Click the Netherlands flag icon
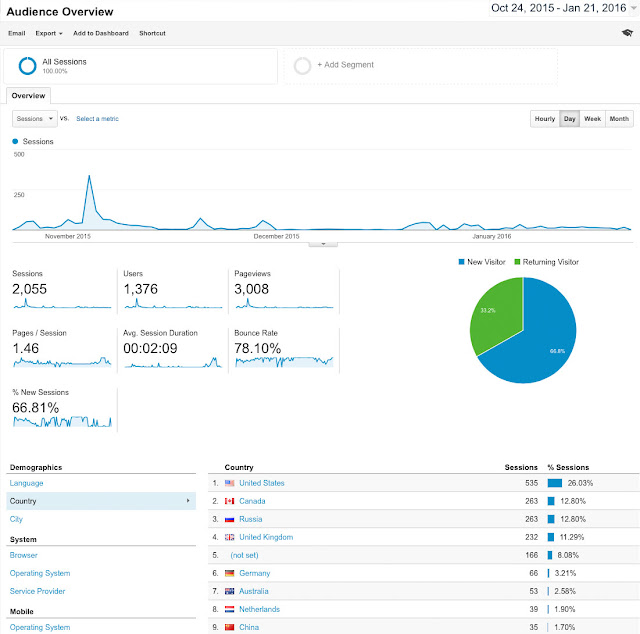The height and width of the screenshot is (634, 640). (229, 609)
